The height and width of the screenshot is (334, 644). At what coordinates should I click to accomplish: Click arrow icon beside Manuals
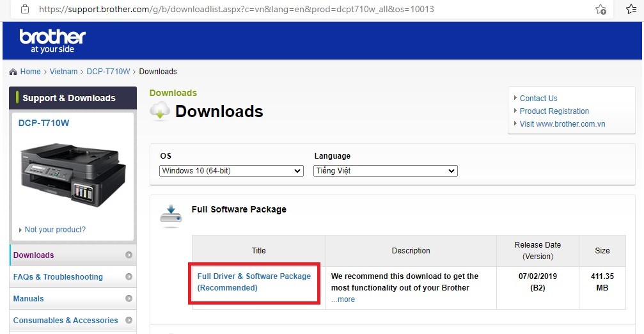(129, 298)
